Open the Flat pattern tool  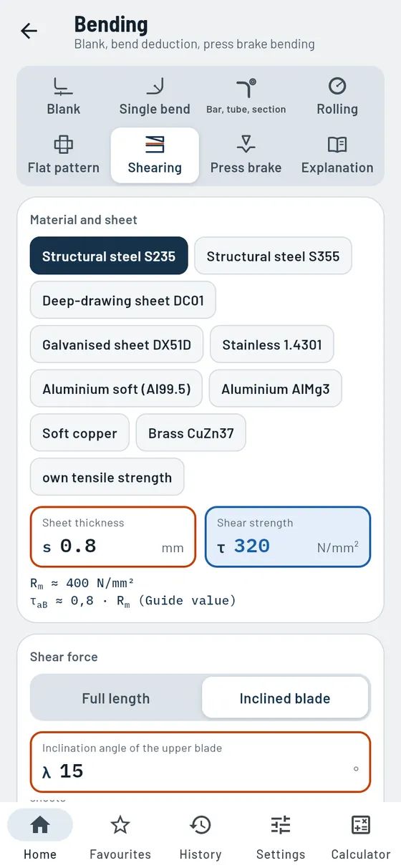64,155
